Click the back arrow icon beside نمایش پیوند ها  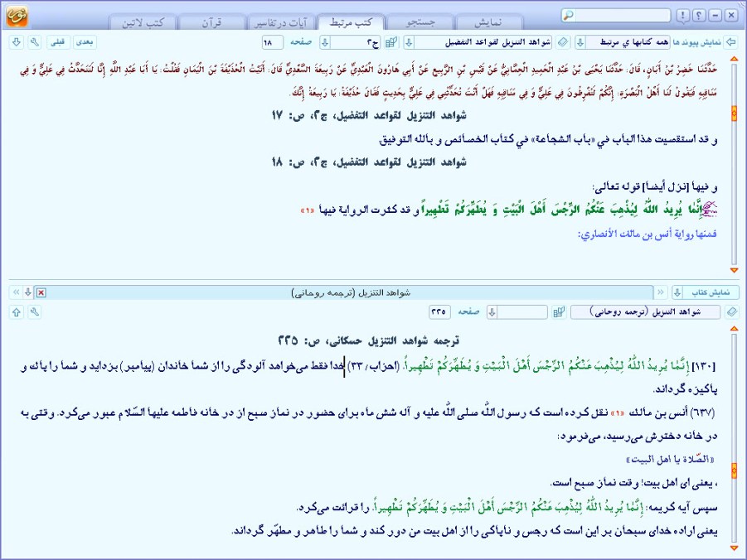(x=730, y=42)
